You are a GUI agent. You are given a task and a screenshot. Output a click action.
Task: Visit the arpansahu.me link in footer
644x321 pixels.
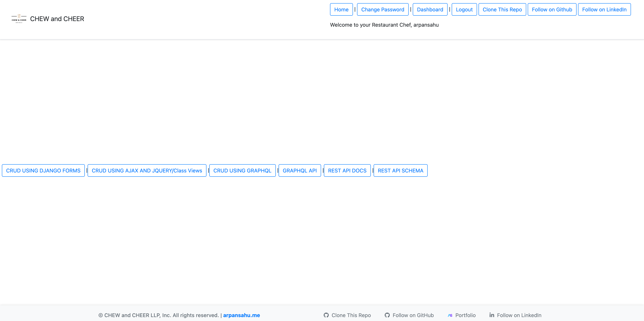[241, 315]
